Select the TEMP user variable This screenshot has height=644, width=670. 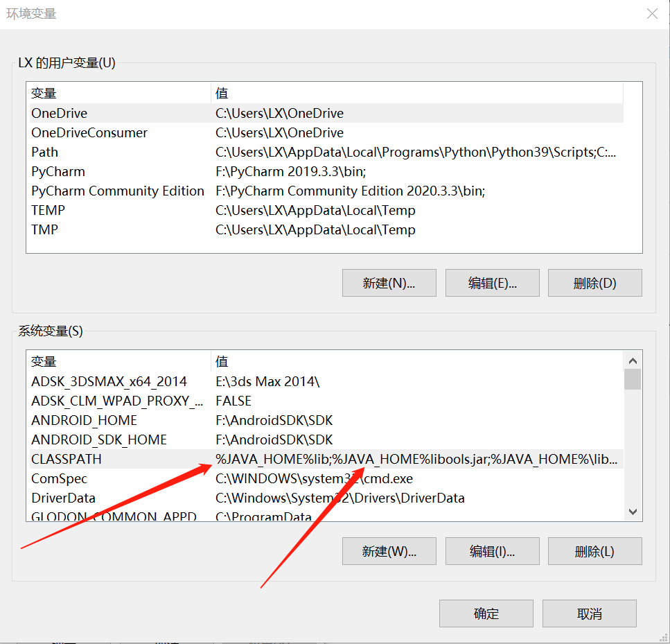[x=326, y=210]
